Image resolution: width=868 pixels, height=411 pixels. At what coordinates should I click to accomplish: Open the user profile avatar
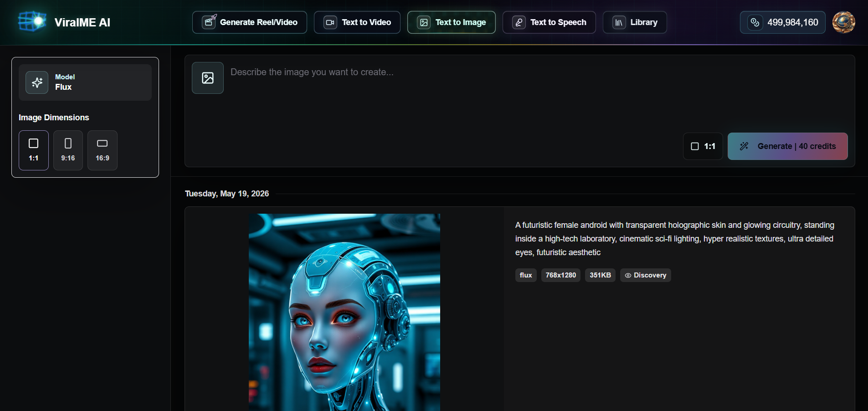pos(844,22)
